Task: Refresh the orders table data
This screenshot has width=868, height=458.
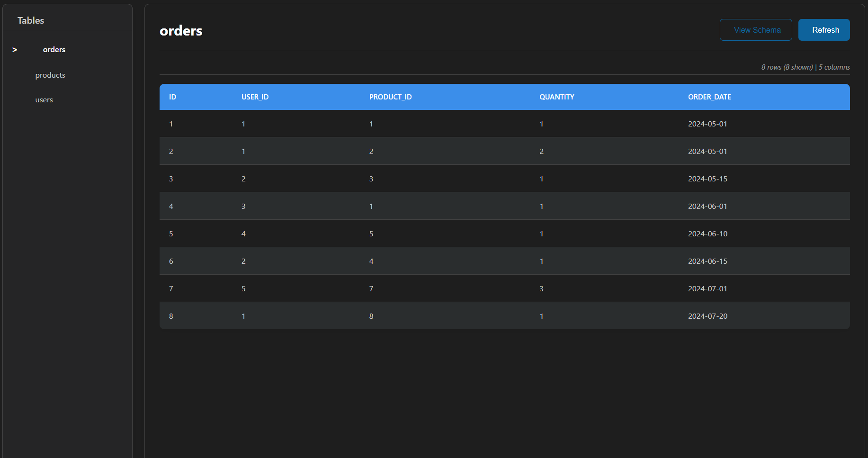Action: click(x=824, y=29)
